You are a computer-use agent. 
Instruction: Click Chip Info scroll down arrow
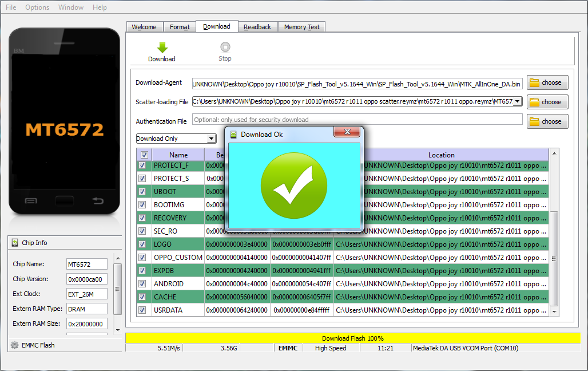point(118,330)
